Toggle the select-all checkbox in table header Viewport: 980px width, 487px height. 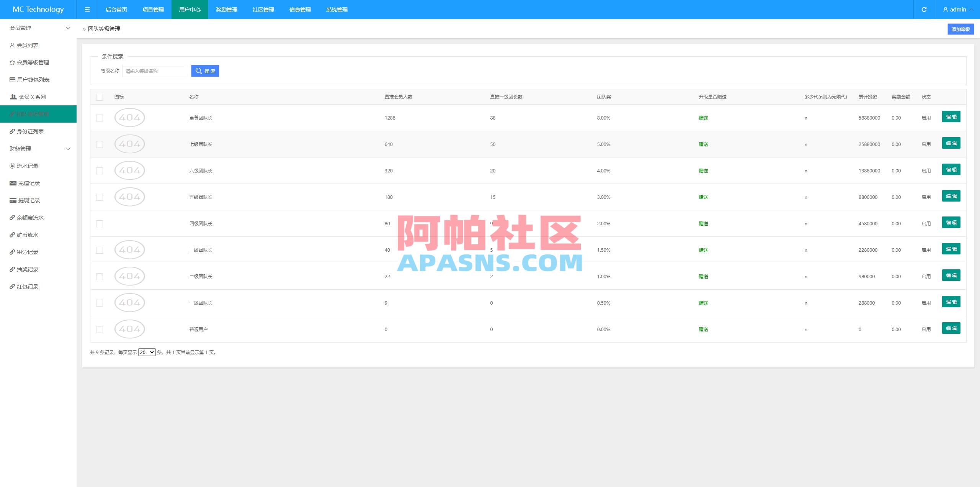point(100,97)
